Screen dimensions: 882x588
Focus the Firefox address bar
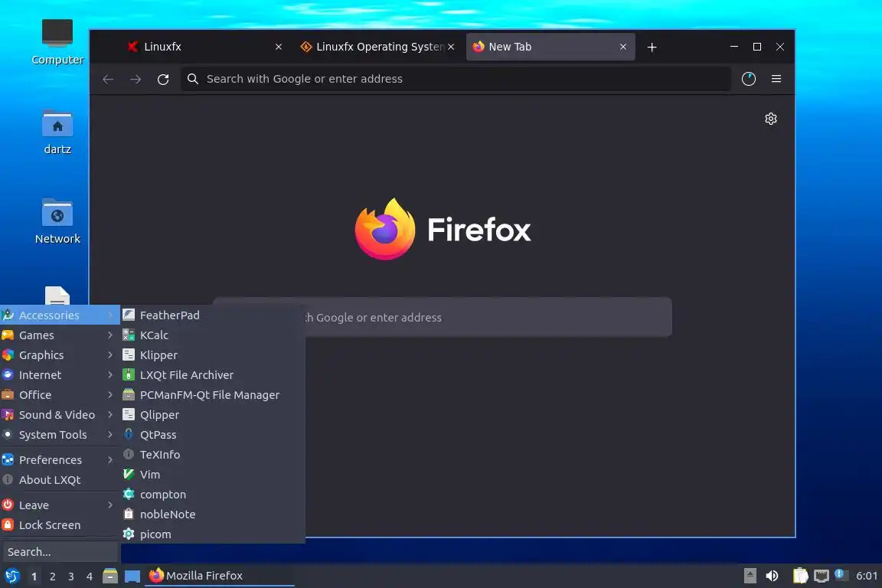click(456, 79)
